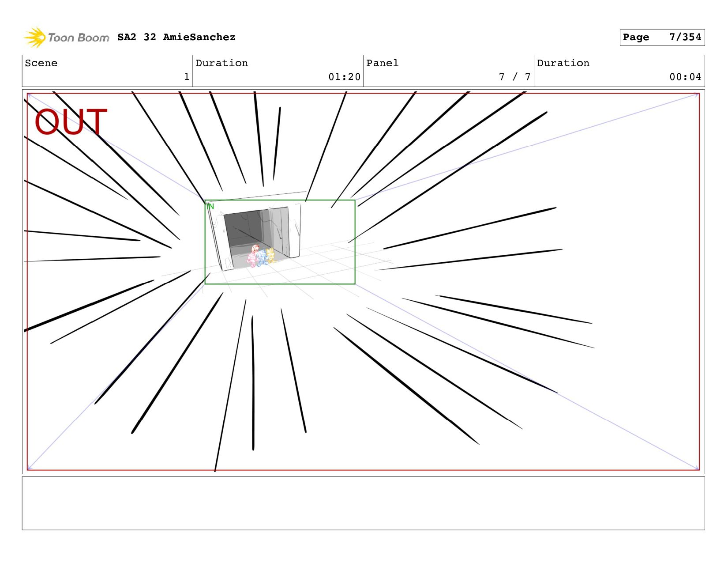Click the 'Panel' label
Image resolution: width=728 pixels, height=563 pixels.
pyautogui.click(x=383, y=63)
